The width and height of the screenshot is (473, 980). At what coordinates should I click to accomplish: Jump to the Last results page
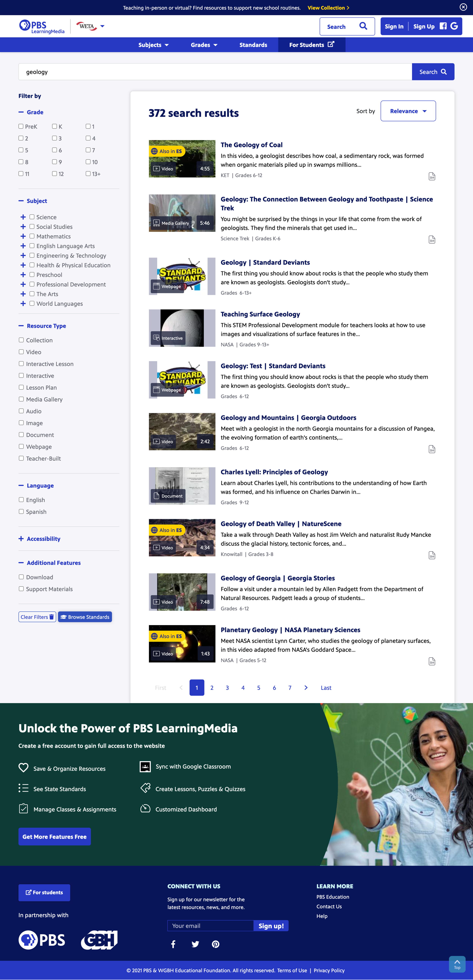point(326,688)
